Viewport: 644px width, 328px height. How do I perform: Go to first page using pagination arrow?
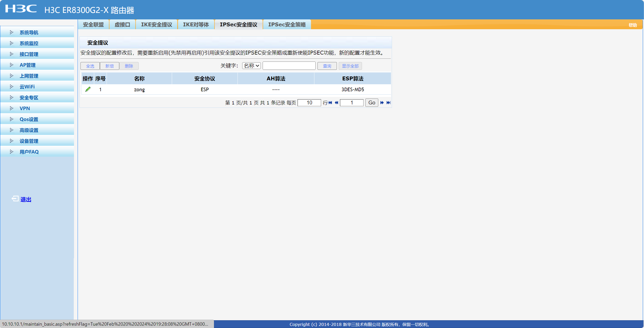click(330, 103)
